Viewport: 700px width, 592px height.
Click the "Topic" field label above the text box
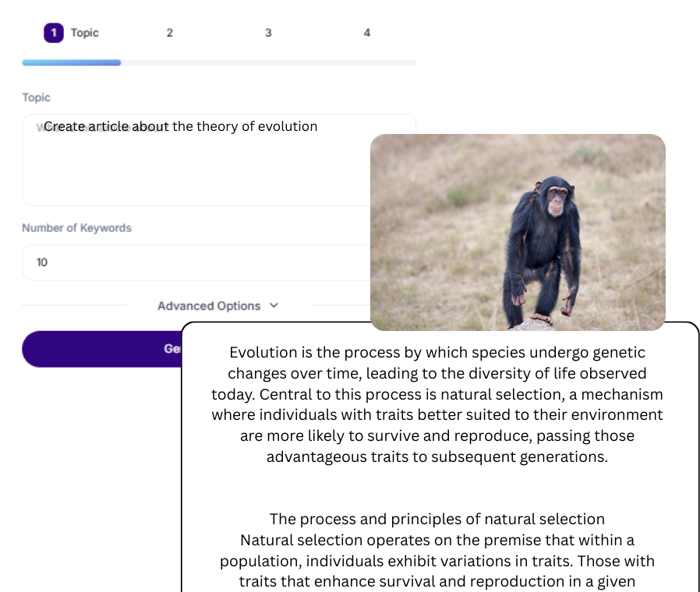click(36, 97)
